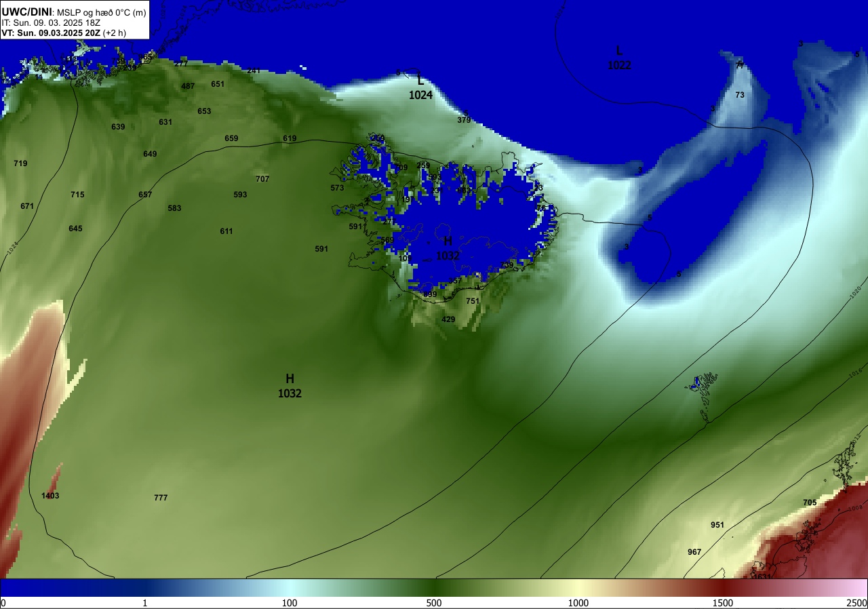Click the 241 height value
The height and width of the screenshot is (609, 868).
click(x=254, y=71)
